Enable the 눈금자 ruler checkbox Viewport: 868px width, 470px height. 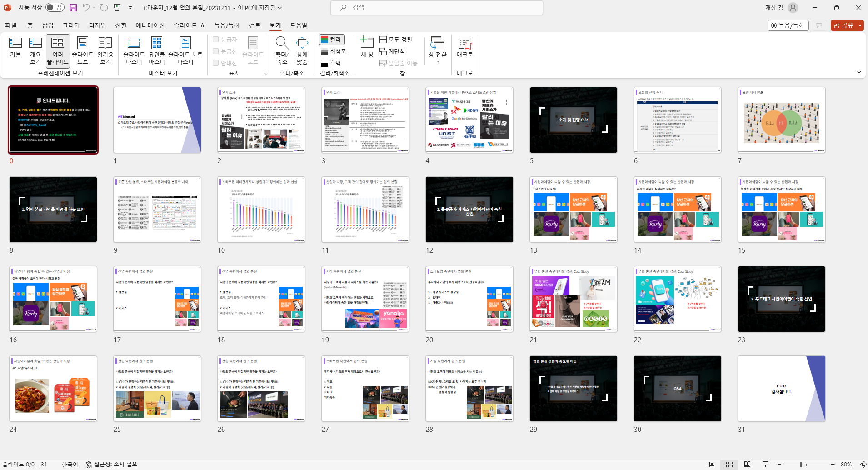coord(216,40)
